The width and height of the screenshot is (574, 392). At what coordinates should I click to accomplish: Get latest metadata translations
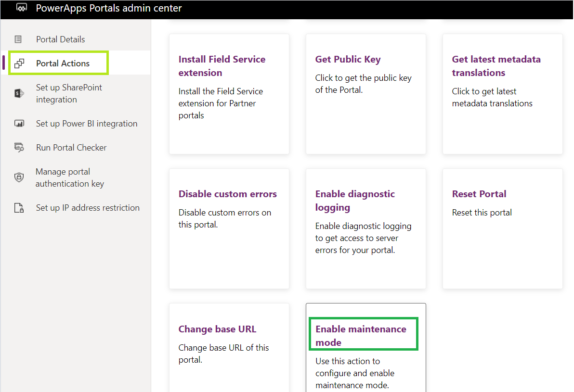click(x=496, y=66)
